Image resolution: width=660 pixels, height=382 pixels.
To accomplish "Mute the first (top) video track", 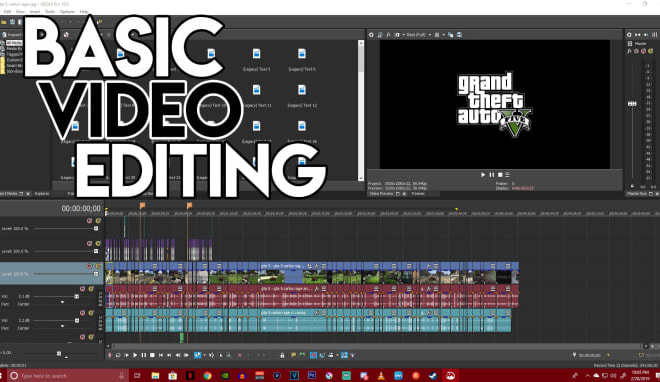I will click(x=90, y=220).
